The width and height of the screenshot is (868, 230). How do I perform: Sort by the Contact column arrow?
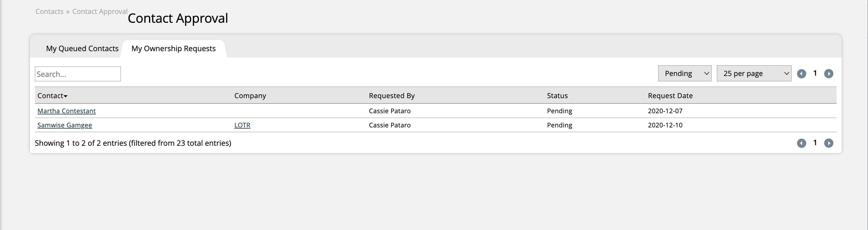[66, 96]
